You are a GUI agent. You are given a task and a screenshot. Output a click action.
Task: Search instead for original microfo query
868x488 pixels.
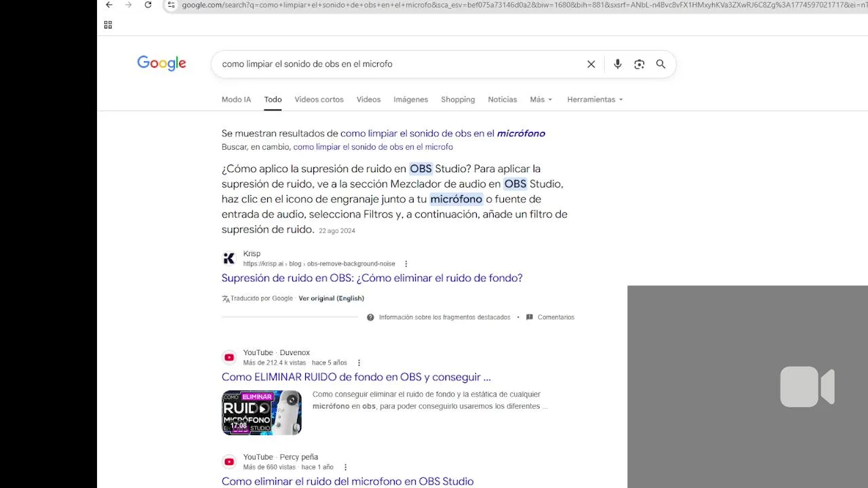click(373, 147)
